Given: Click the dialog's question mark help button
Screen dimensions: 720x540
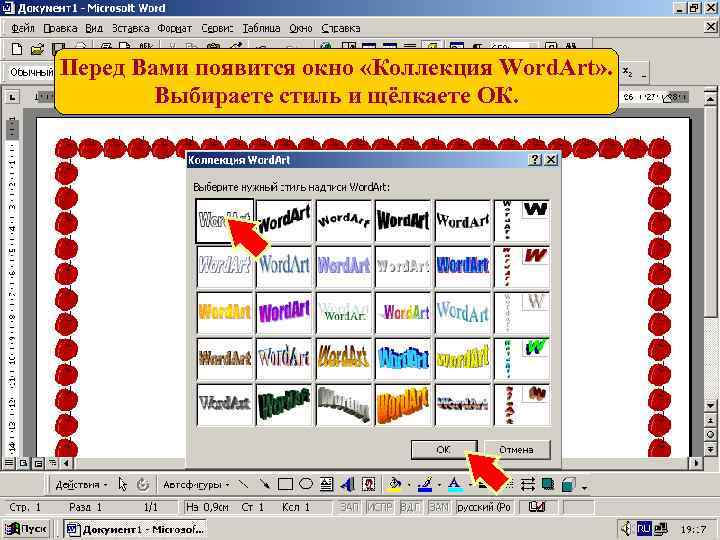Looking at the screenshot, I should pyautogui.click(x=534, y=160).
